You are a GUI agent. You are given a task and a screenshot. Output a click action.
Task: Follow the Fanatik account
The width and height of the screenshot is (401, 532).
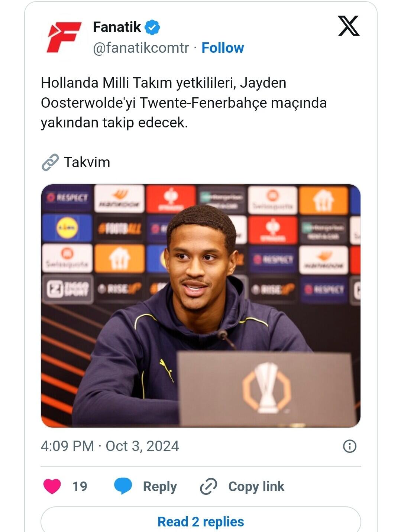(x=223, y=48)
